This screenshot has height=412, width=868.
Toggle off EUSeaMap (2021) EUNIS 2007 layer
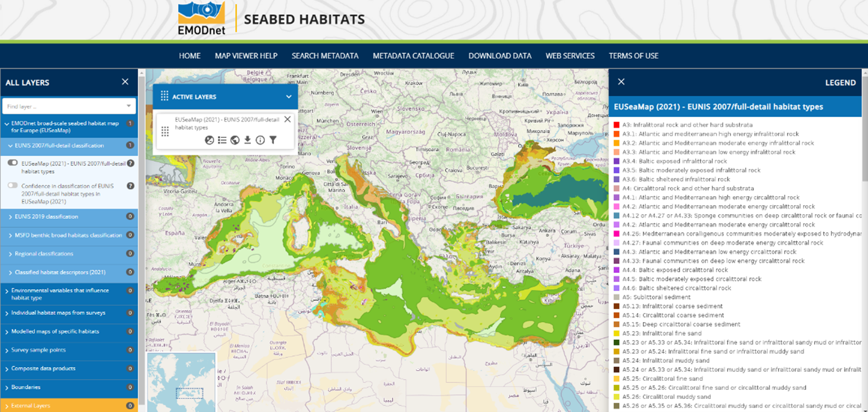point(13,163)
